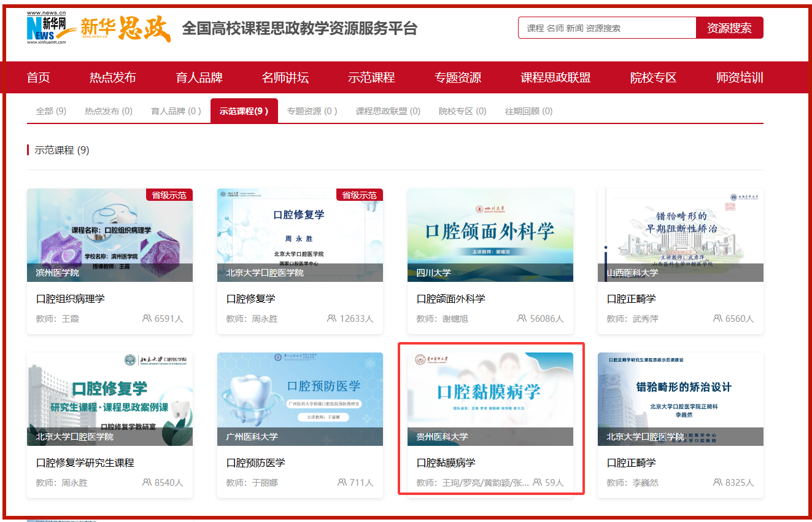The image size is (812, 522).
Task: Switch to the 全部 (9) tab
Action: tap(51, 111)
